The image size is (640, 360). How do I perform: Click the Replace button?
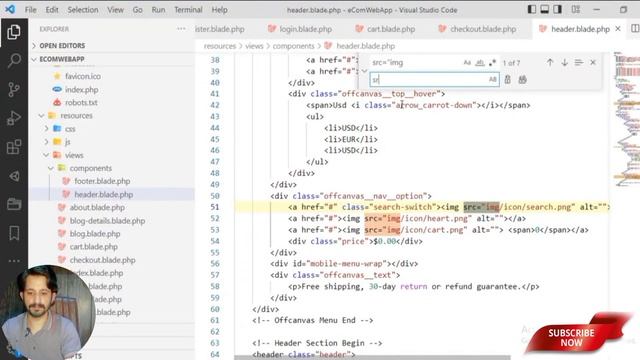click(x=507, y=80)
